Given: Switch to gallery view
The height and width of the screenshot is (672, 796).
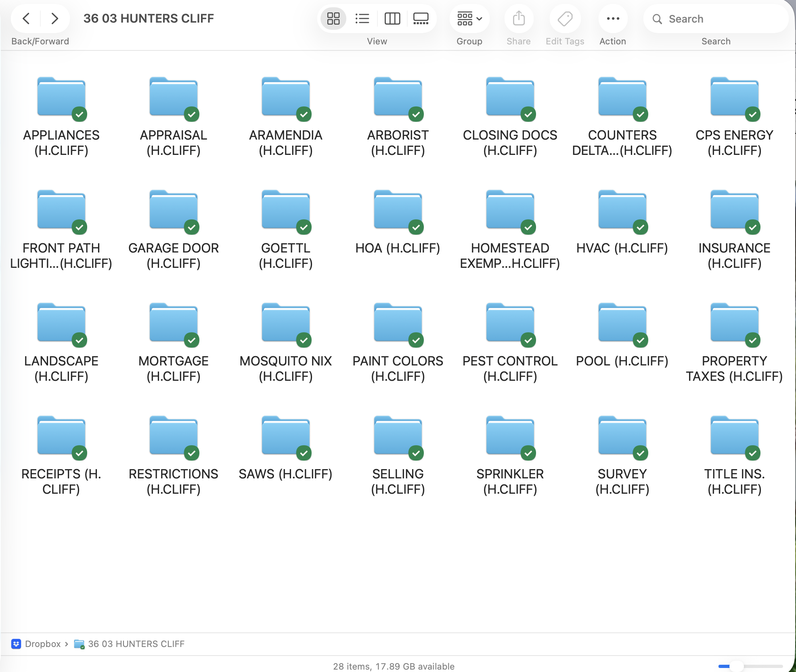Looking at the screenshot, I should [x=421, y=19].
